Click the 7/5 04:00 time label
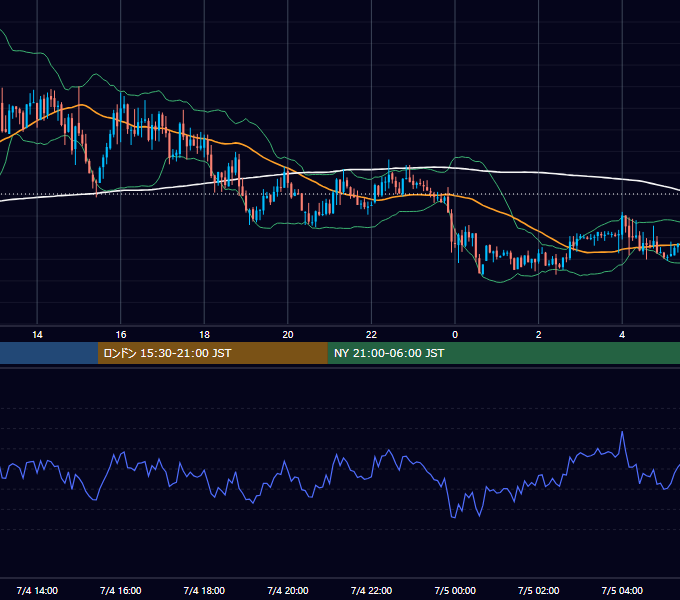 622,590
